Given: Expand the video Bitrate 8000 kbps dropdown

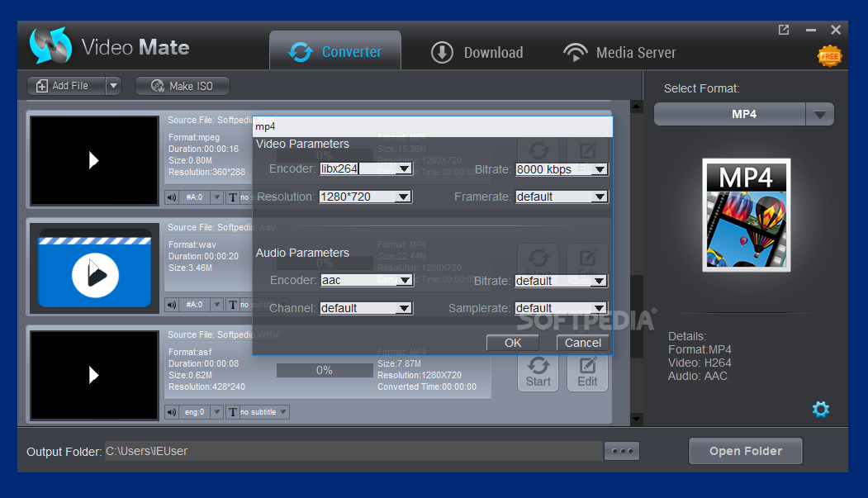Looking at the screenshot, I should (x=600, y=169).
